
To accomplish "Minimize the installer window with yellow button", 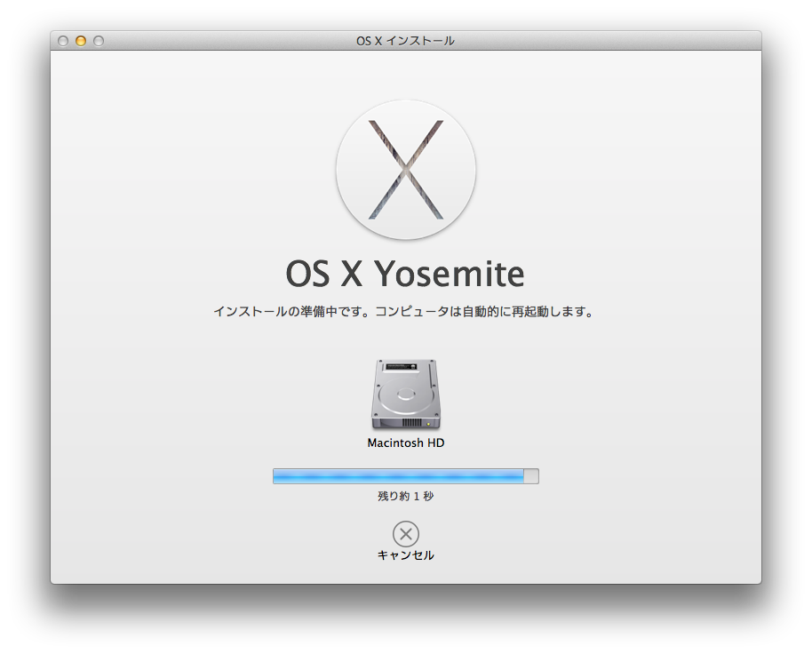I will pos(81,41).
